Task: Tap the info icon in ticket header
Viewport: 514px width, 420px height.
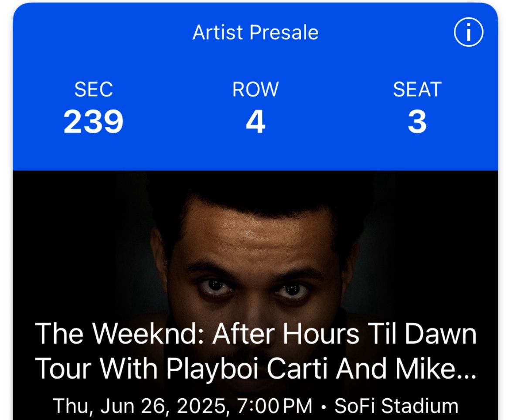Action: tap(469, 33)
